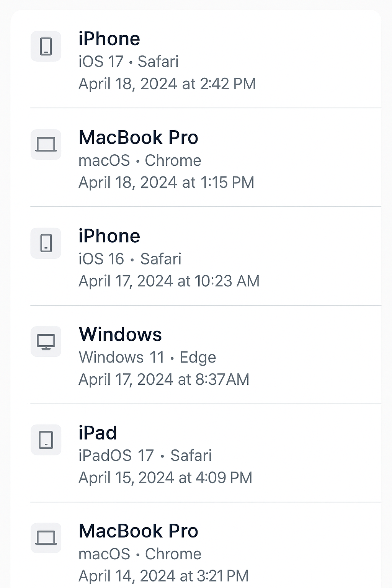Select the MacBook Pro session from April 14
Screen dimensions: 392x588
[x=165, y=553]
